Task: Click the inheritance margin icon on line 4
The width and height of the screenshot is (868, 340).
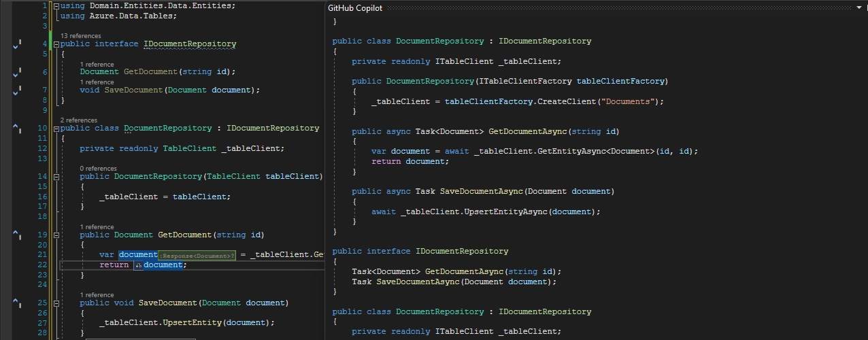Action: pos(17,44)
